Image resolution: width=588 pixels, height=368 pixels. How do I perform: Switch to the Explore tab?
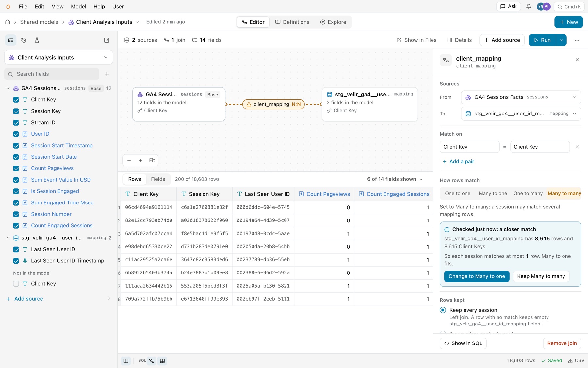333,22
